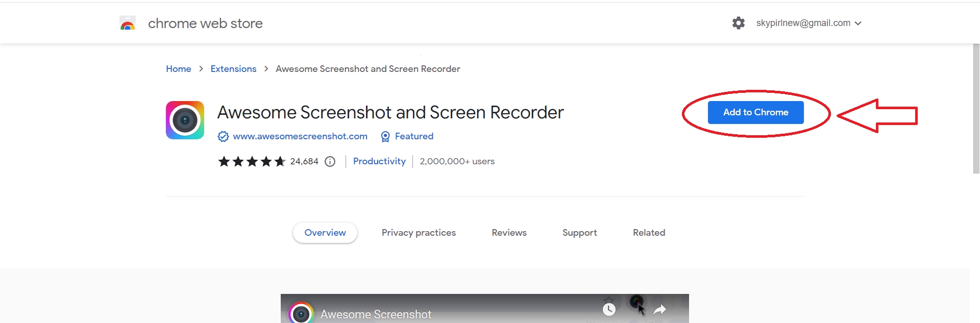Switch to the Privacy practices tab
The image size is (980, 323).
(419, 233)
